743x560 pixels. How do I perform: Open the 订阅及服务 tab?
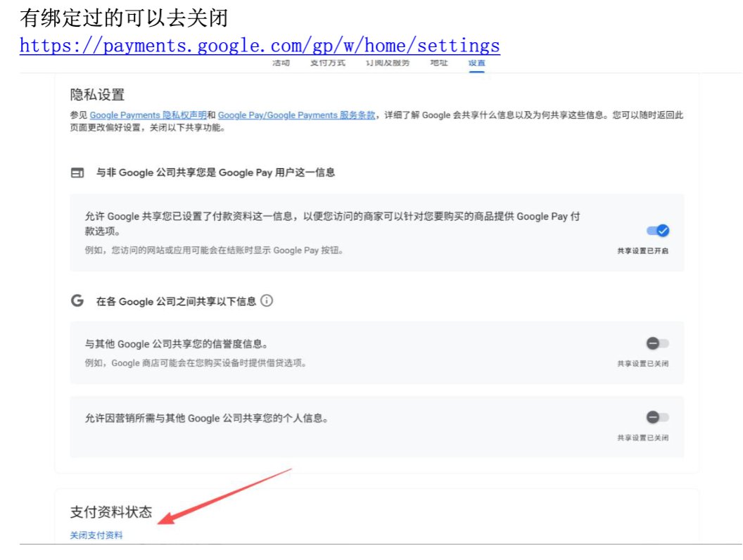click(387, 63)
